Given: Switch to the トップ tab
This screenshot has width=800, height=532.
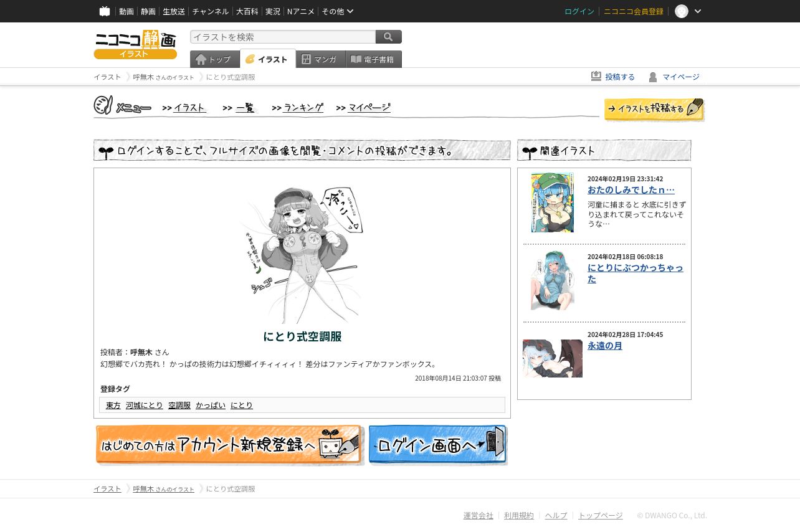Looking at the screenshot, I should (x=214, y=59).
